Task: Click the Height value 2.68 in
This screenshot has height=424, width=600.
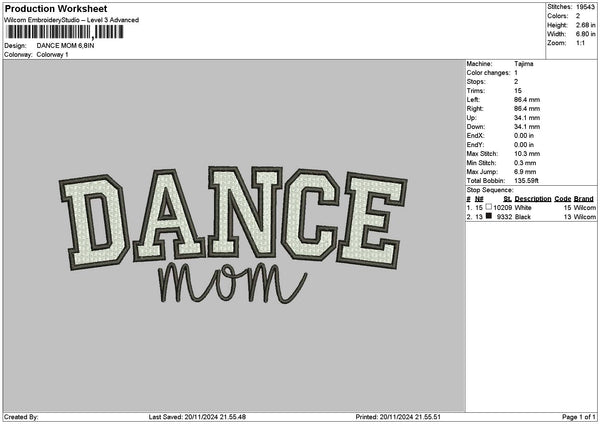Action: (x=585, y=25)
